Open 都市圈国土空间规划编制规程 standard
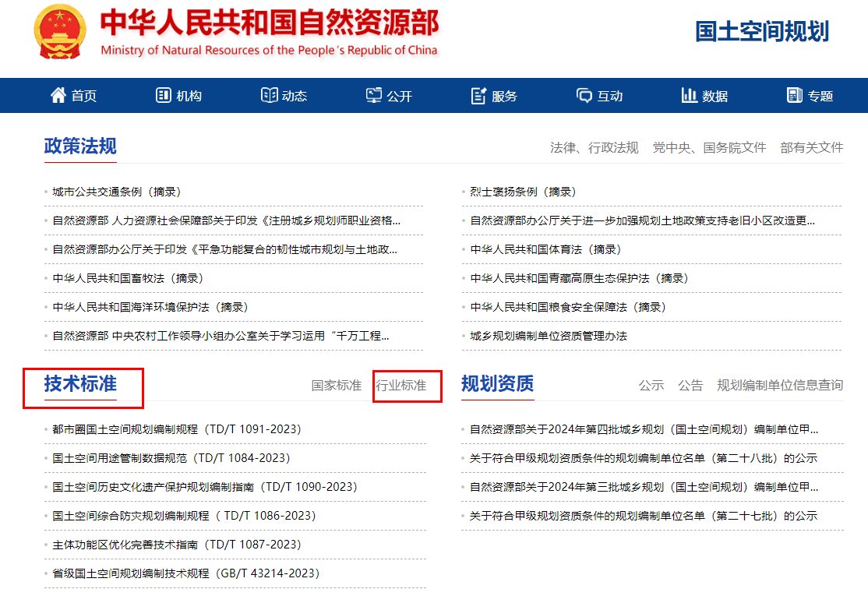Viewport: 868px width, 596px height. (x=176, y=429)
